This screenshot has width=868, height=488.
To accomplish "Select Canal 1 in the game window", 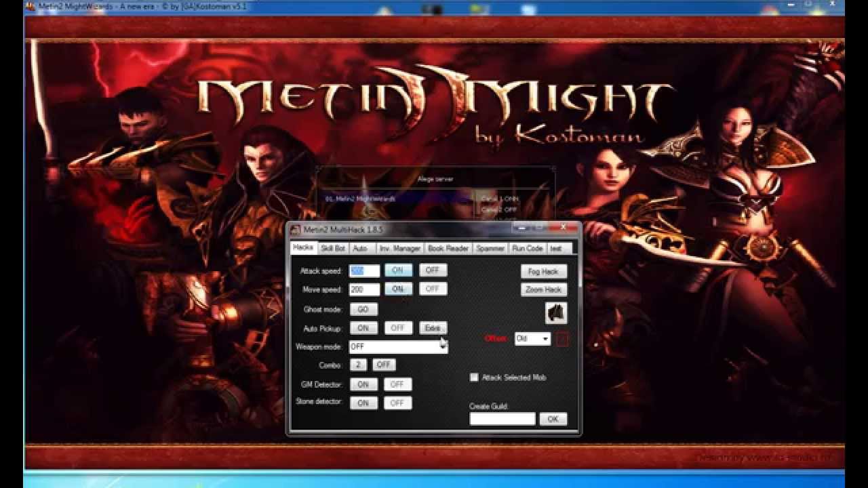I will pyautogui.click(x=499, y=199).
